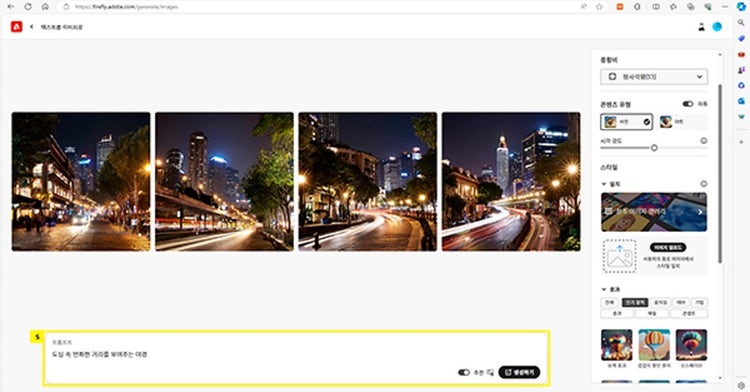The image size is (750, 392).
Task: Open the reference image gallery chevron
Action: click(x=700, y=212)
